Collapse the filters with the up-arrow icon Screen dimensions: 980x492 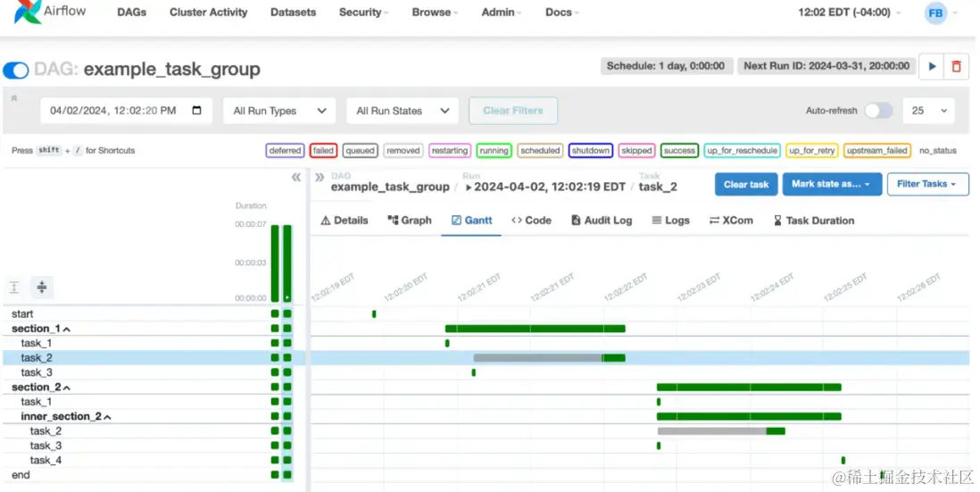pyautogui.click(x=13, y=98)
